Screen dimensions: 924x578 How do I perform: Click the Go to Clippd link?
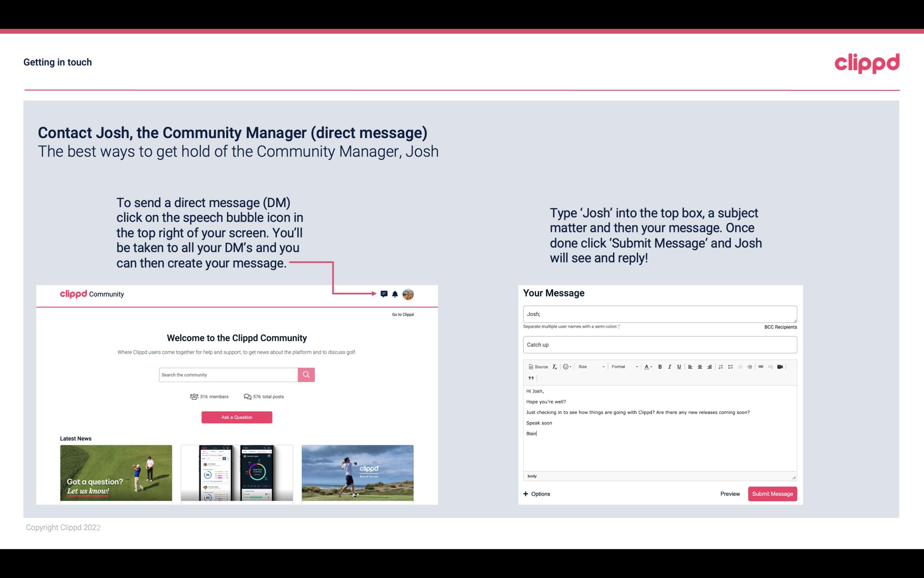pos(402,314)
